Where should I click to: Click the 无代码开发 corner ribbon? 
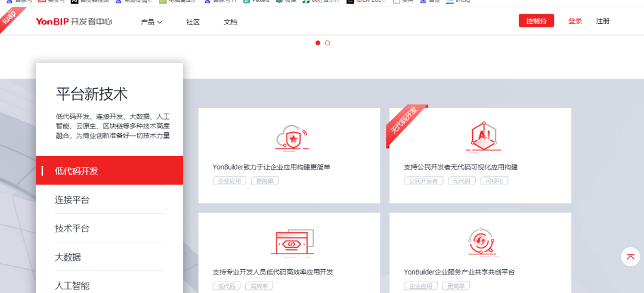[405, 122]
